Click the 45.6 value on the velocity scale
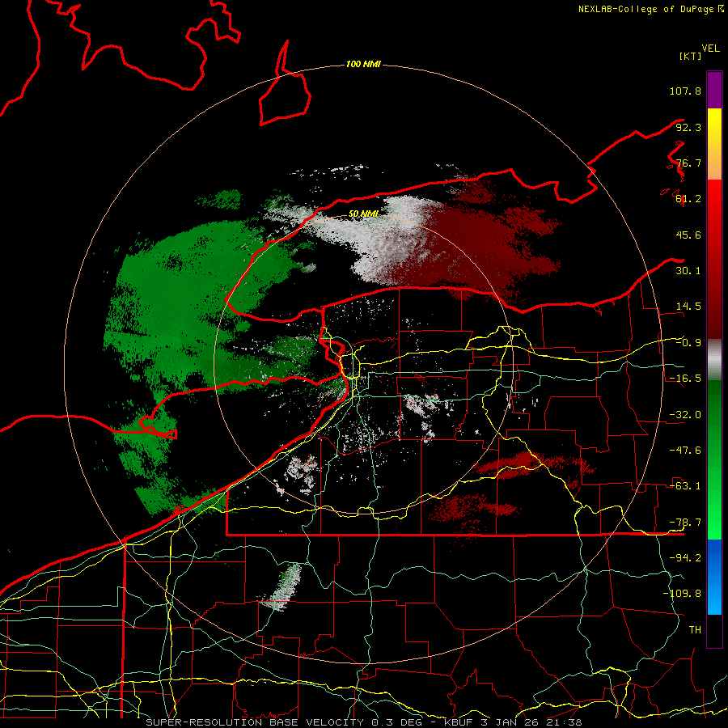This screenshot has height=728, width=728. [688, 235]
